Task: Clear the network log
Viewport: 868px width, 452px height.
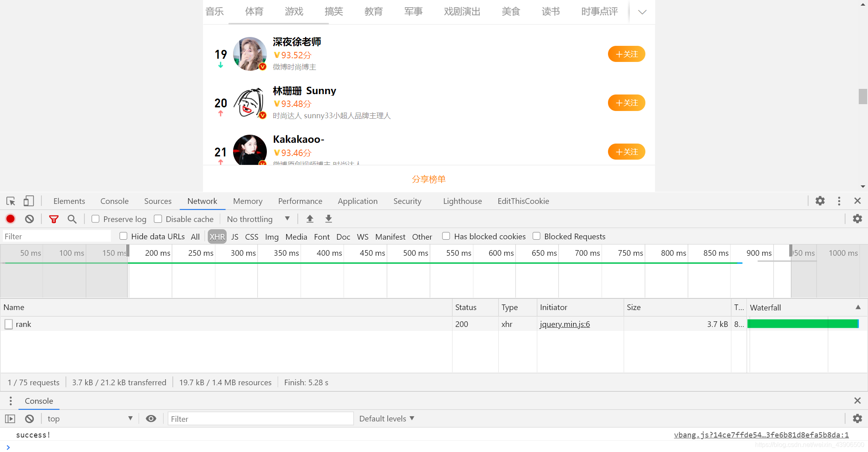Action: tap(29, 219)
